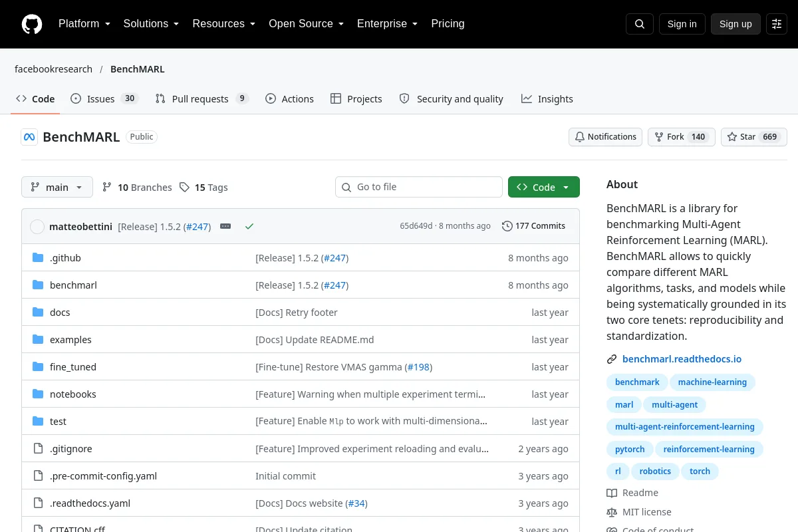Click the Readme book icon
Viewport: 798px width, 532px height.
tap(612, 493)
